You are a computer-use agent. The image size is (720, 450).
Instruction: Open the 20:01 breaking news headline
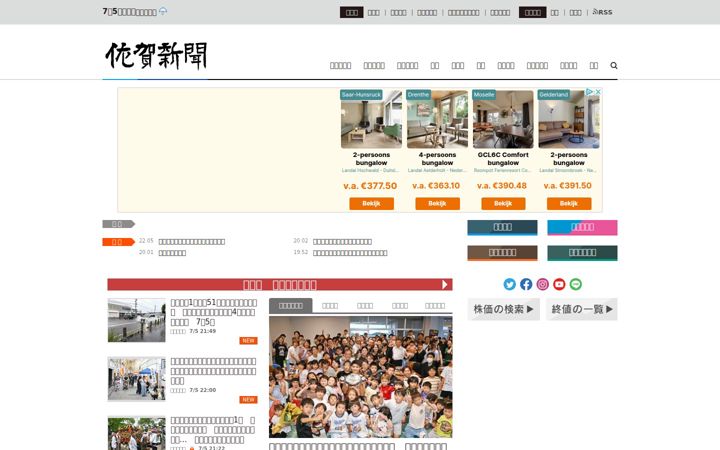tap(172, 253)
